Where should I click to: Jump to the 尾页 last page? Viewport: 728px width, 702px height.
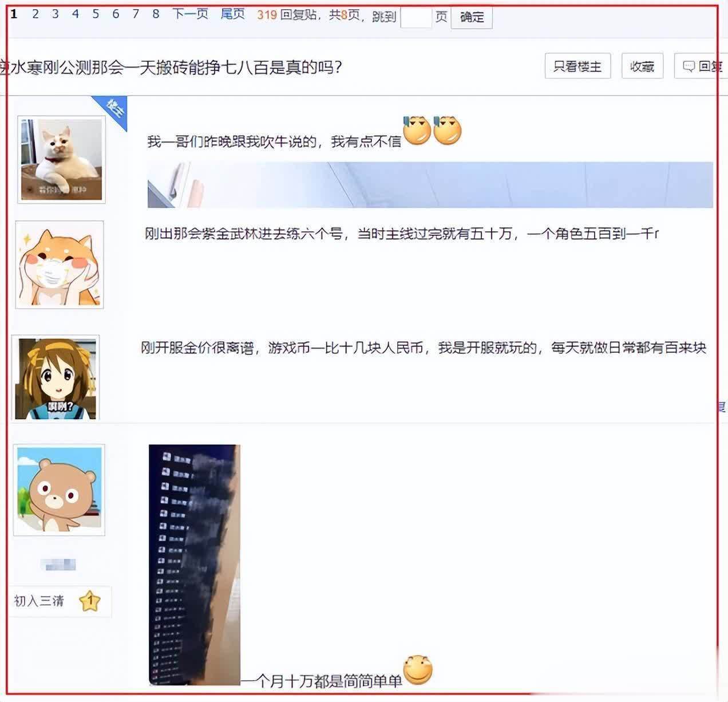click(233, 14)
